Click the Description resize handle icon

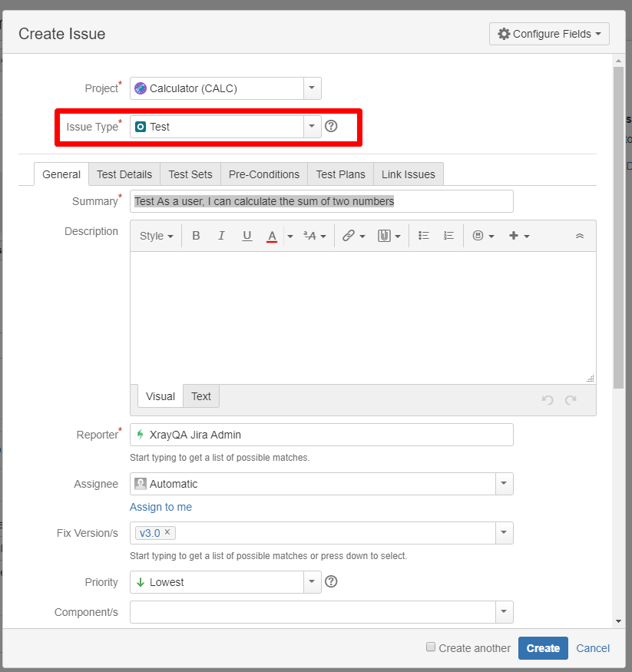(x=591, y=378)
